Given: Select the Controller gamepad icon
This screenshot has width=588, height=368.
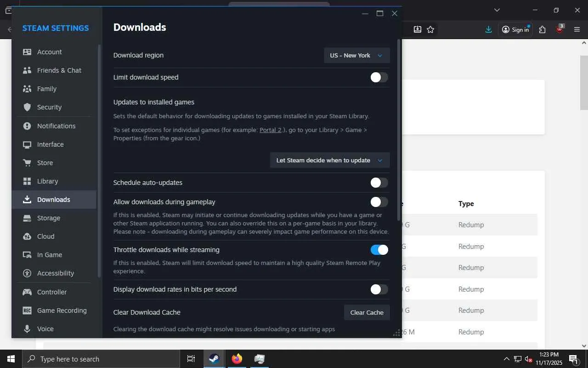Looking at the screenshot, I should tap(27, 292).
